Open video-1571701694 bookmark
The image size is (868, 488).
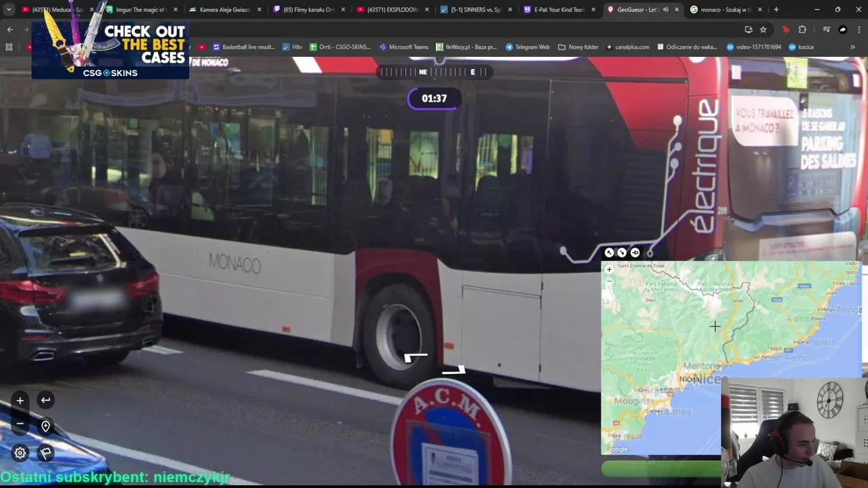753,47
